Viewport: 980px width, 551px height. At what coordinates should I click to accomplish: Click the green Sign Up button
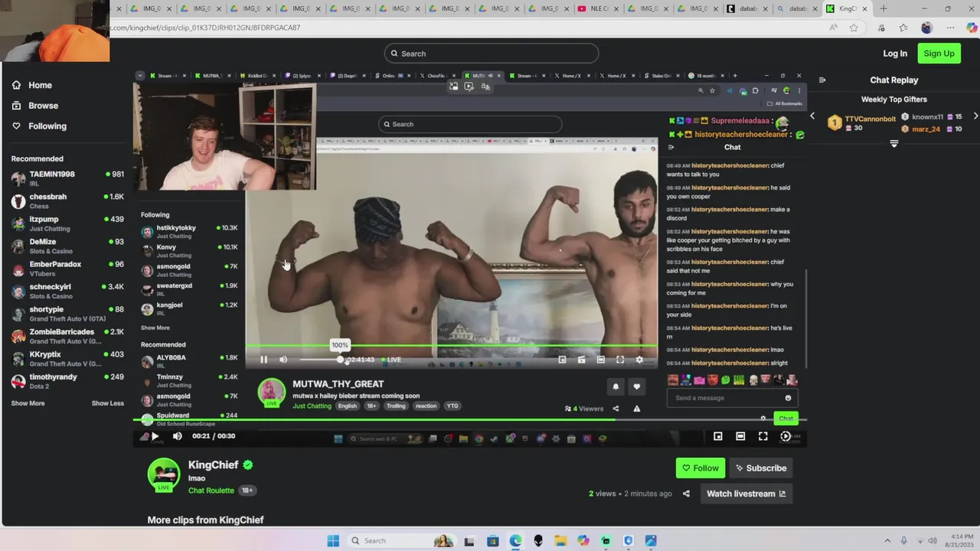click(939, 54)
